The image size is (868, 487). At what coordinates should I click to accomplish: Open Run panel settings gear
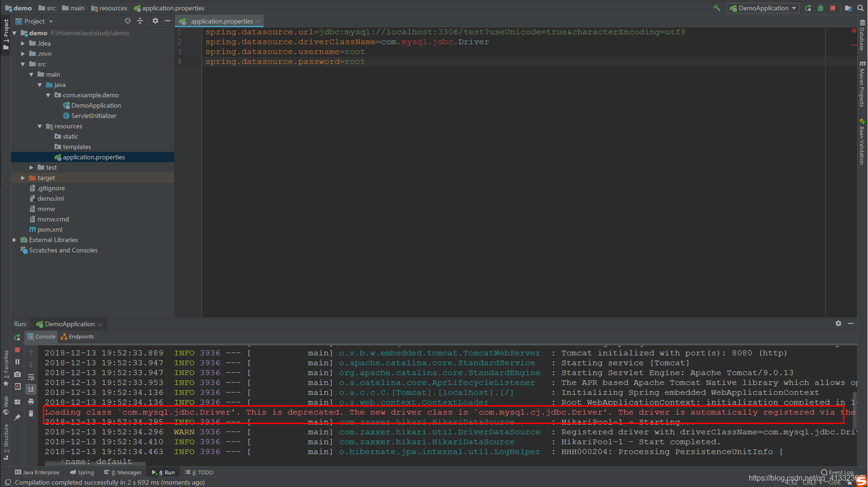pos(838,323)
